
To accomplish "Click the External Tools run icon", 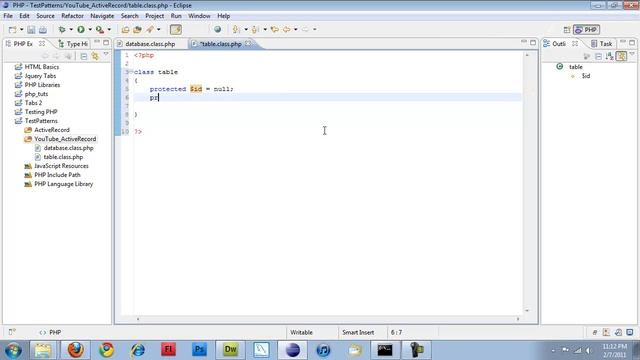I will [x=100, y=29].
